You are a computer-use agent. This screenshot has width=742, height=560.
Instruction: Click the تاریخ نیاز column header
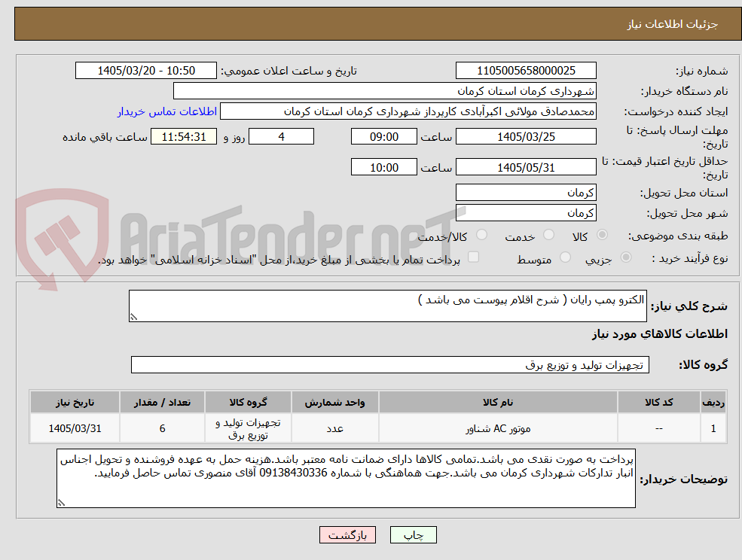tap(75, 402)
